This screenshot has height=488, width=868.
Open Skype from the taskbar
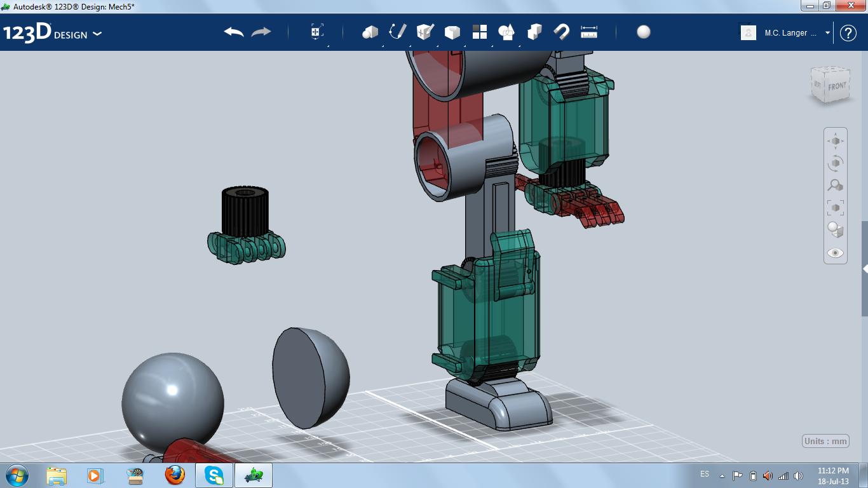click(x=214, y=475)
